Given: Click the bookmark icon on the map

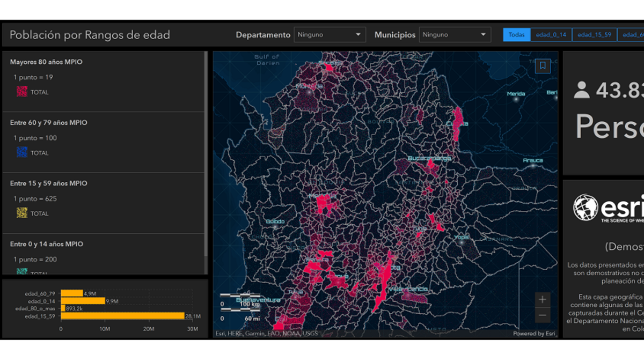Looking at the screenshot, I should click(543, 65).
